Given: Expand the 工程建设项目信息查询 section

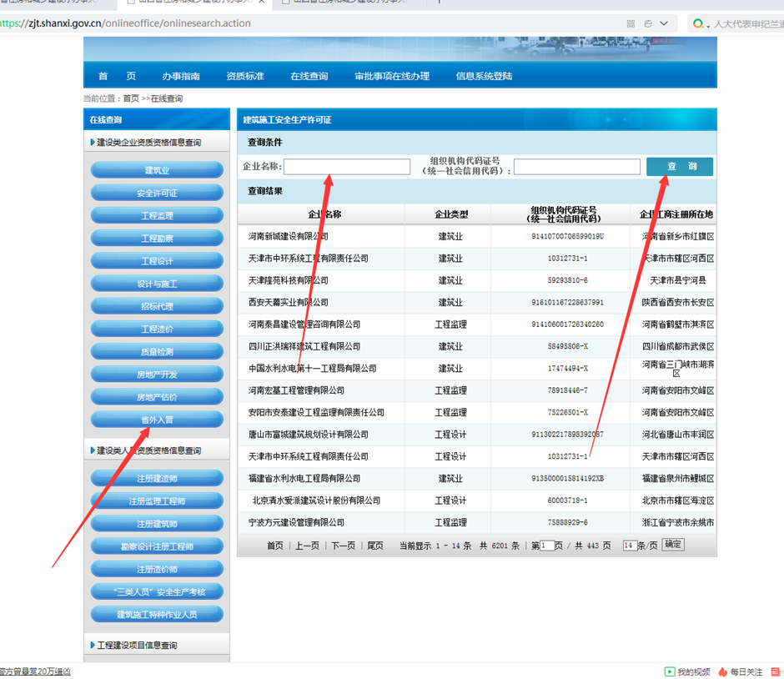Looking at the screenshot, I should tap(93, 646).
